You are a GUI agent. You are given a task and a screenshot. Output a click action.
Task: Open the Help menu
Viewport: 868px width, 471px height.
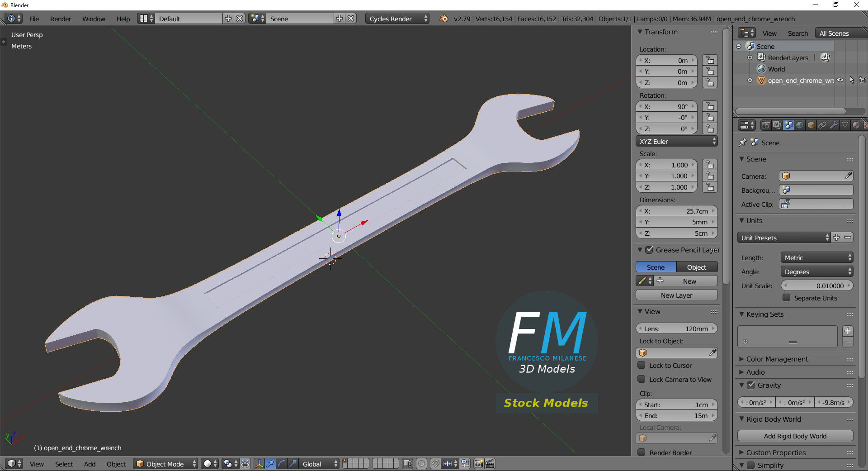(x=123, y=19)
